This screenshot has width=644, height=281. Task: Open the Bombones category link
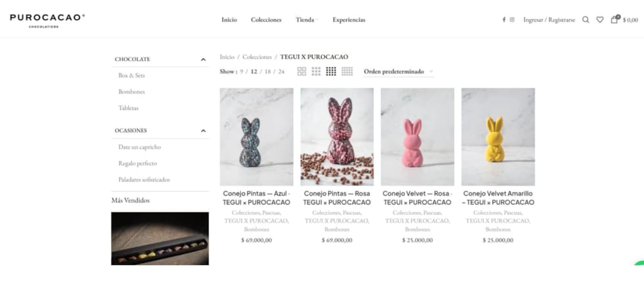click(x=131, y=92)
